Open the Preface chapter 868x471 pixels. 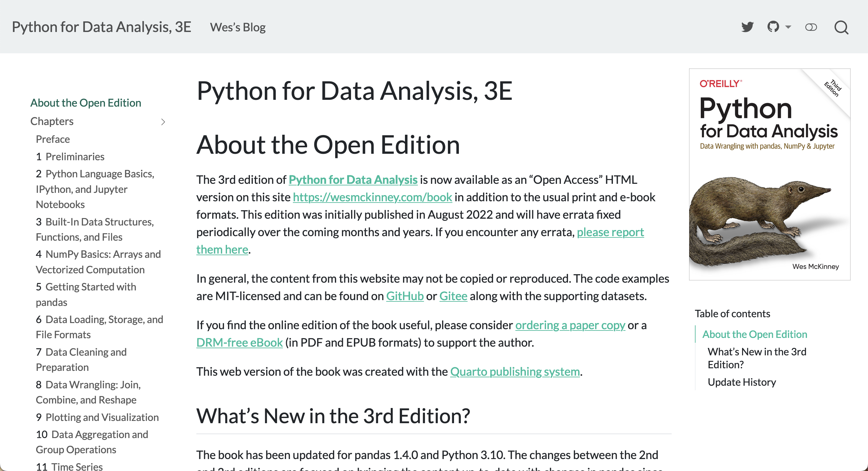pyautogui.click(x=53, y=139)
